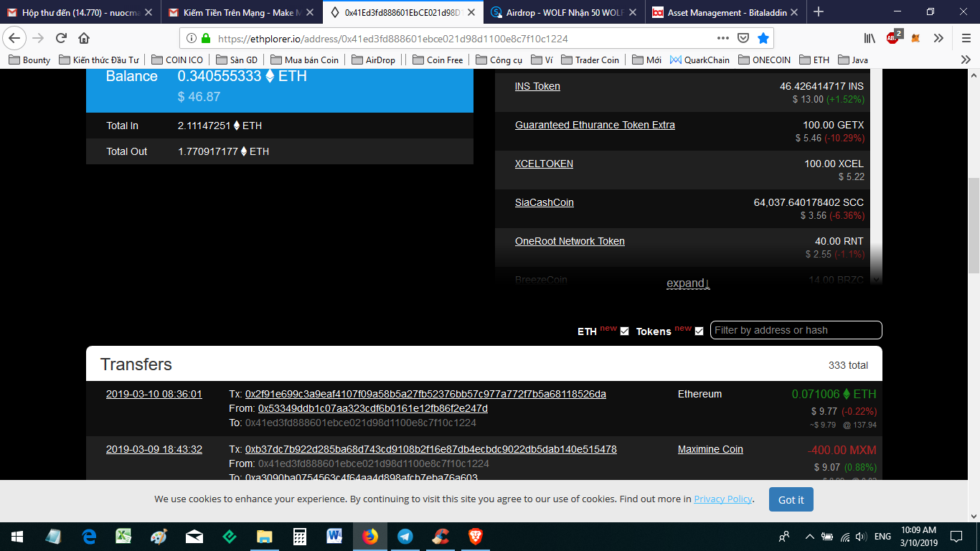
Task: Open the Bounty bookmarks folder
Action: coord(29,60)
